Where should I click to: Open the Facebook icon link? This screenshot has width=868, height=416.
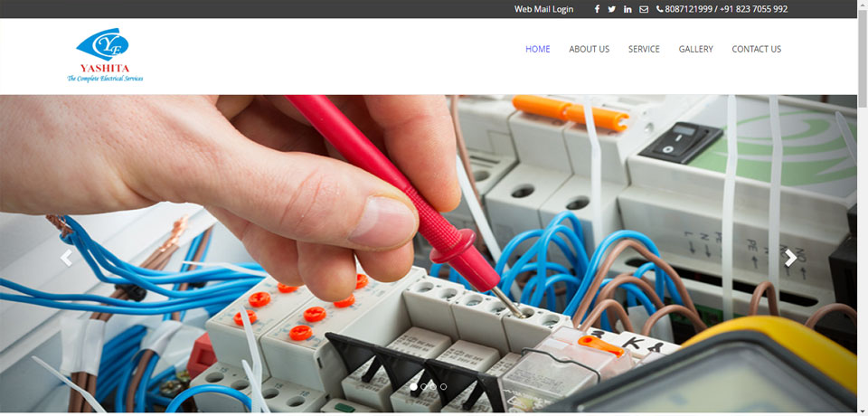(x=597, y=9)
